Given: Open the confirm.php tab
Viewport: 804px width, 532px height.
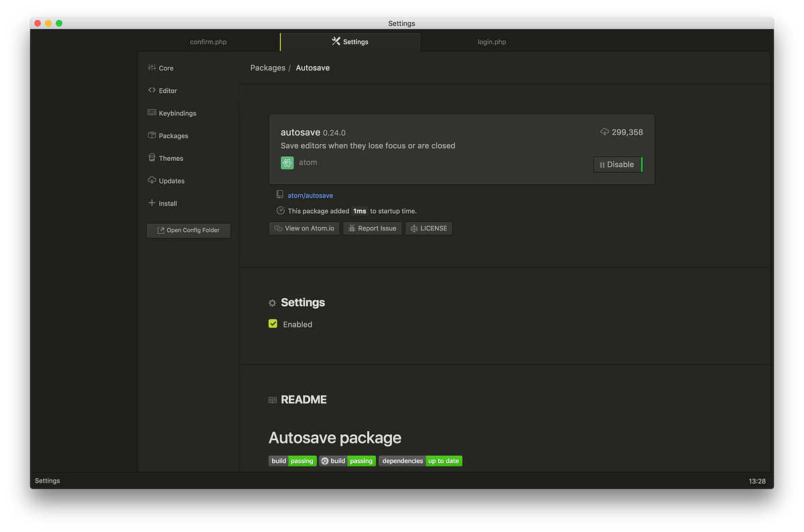Looking at the screenshot, I should coord(208,42).
